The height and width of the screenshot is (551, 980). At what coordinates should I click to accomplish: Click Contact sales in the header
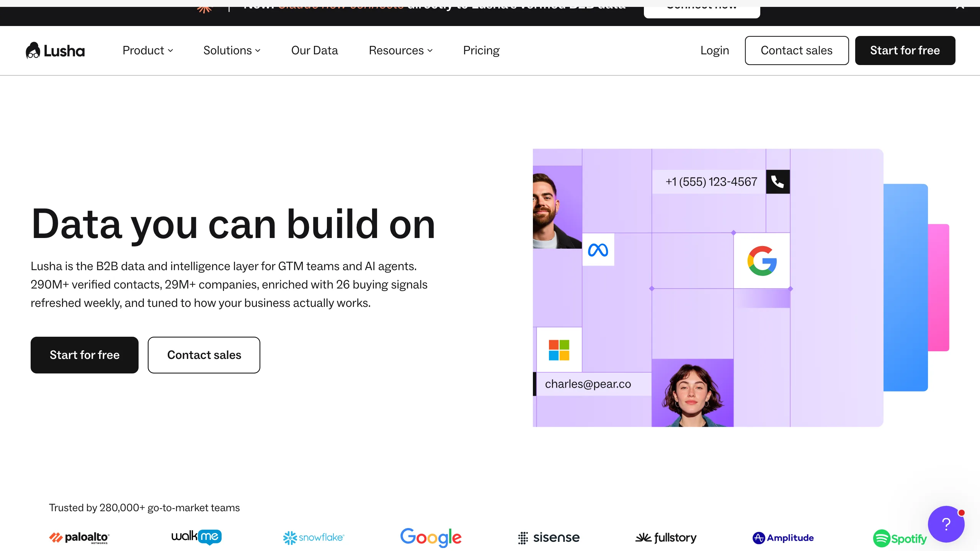(x=797, y=51)
